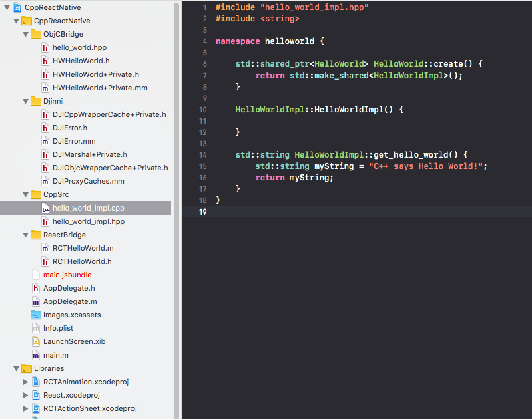Expand the React.xcodeproj triangle

(25, 395)
